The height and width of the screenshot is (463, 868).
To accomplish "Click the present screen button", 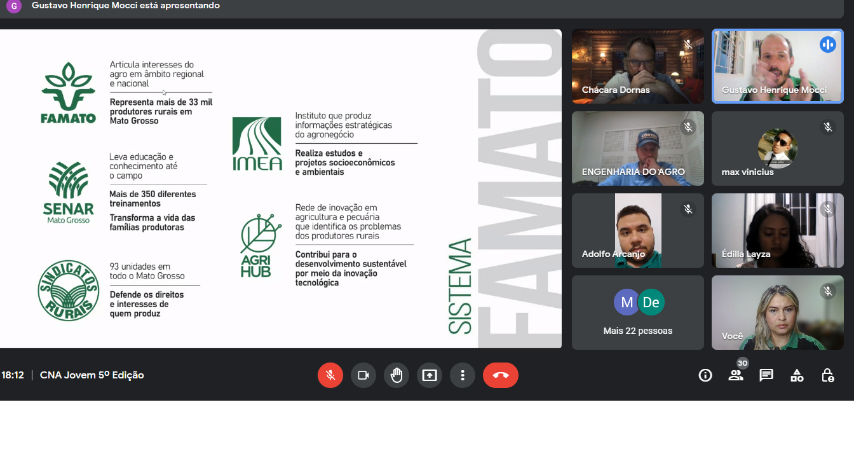I will click(x=430, y=375).
